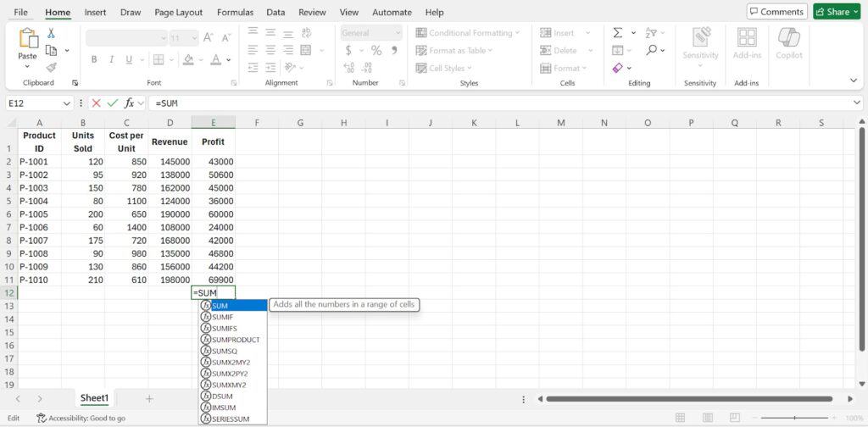Click the Comments button
The height and width of the screenshot is (427, 868).
(x=776, y=12)
